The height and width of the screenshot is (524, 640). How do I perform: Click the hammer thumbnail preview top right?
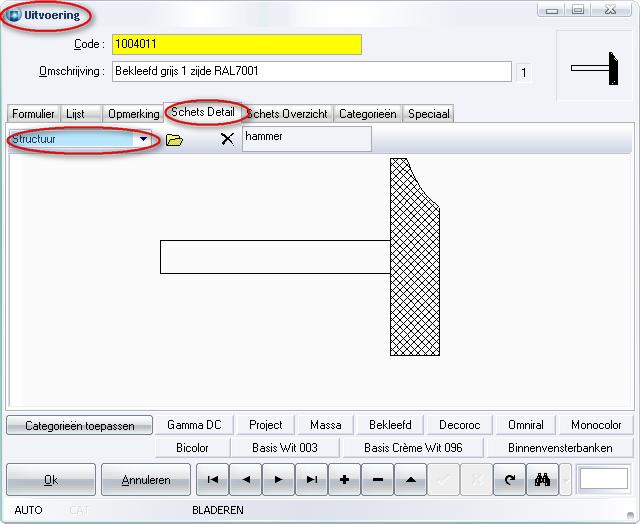pyautogui.click(x=594, y=66)
